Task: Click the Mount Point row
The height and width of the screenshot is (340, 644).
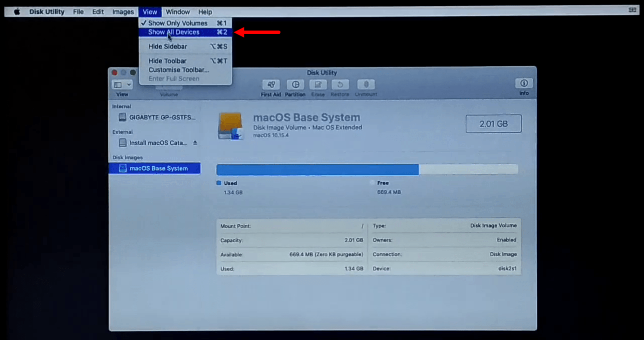Action: (x=292, y=226)
